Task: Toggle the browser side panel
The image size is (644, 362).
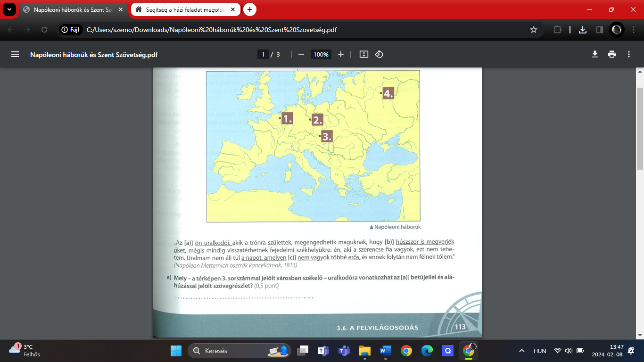Action: [x=600, y=30]
